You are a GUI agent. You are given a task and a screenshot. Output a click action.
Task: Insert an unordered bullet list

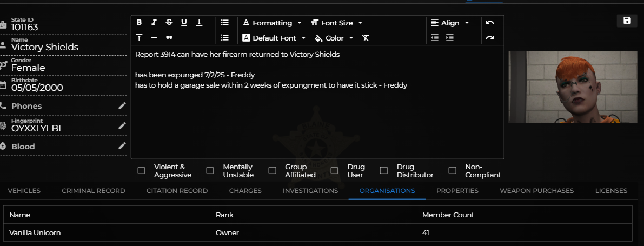tap(224, 23)
